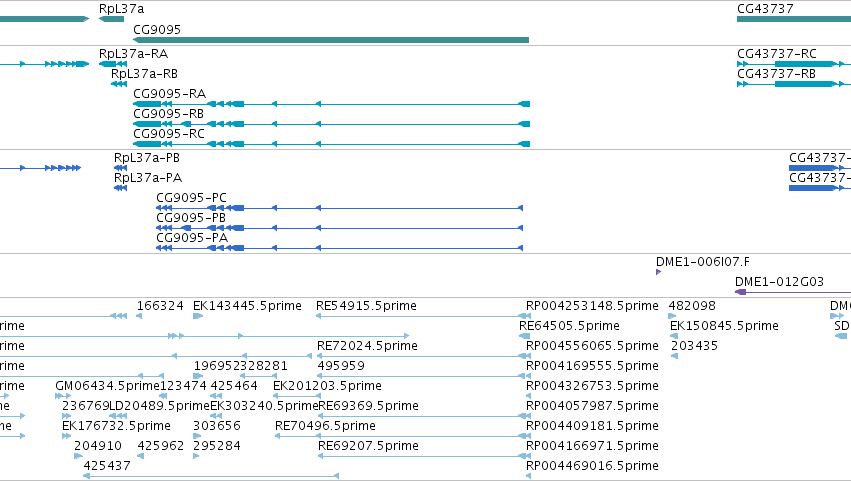This screenshot has width=851, height=481.
Task: Click the DME1-006I07.F feature label
Action: pyautogui.click(x=703, y=262)
